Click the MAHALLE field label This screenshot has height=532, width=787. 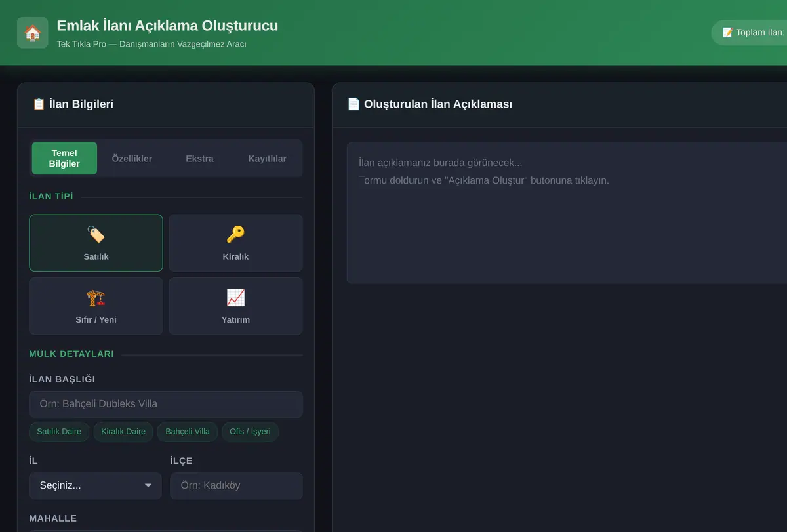pos(53,518)
